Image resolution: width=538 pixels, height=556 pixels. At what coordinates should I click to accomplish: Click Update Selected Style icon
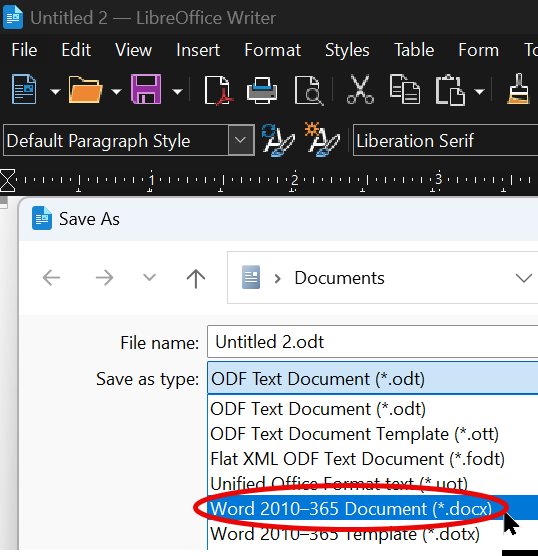278,140
